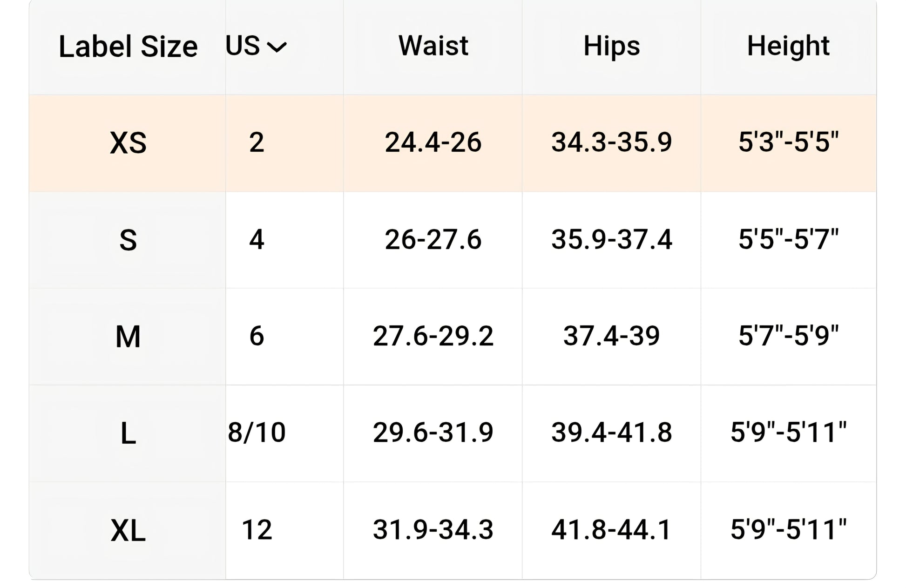Click waist value 31.9-34.3
Image resolution: width=906 pixels, height=588 pixels.
pos(433,529)
